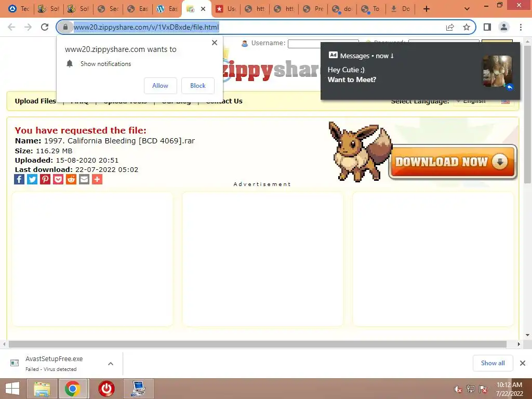
Task: Open the Windows Start menu
Action: [x=12, y=389]
